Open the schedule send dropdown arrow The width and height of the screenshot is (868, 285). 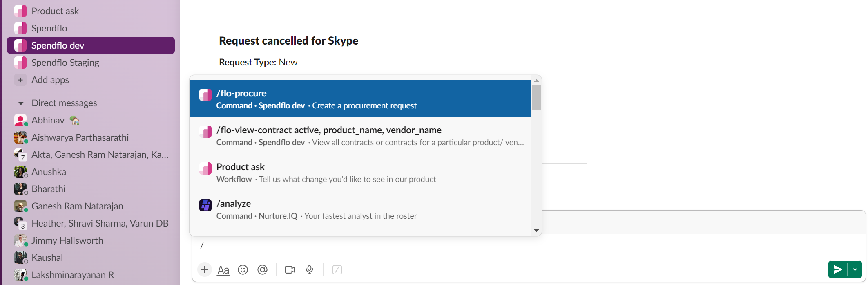[855, 269]
